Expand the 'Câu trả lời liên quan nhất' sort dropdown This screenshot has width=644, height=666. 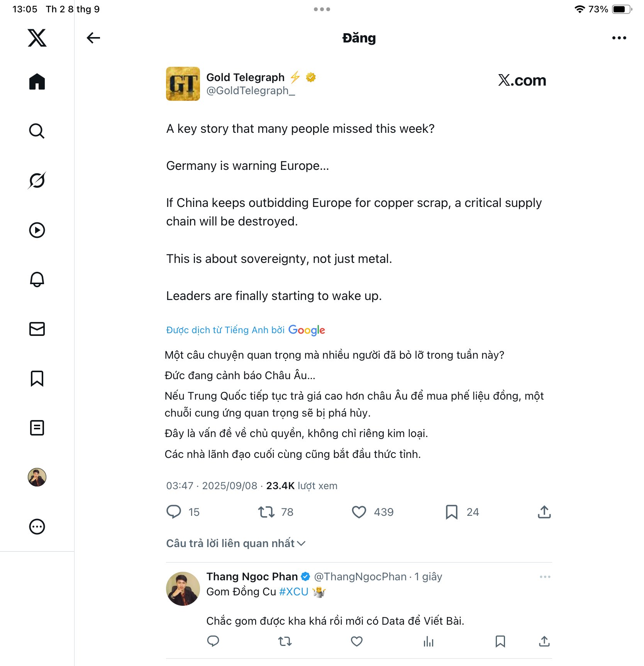tap(236, 543)
